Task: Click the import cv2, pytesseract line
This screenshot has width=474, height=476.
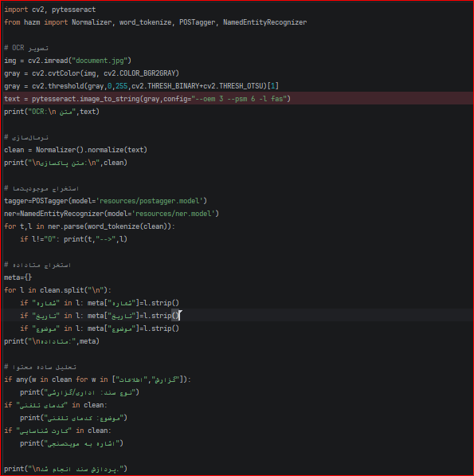Action: coord(50,10)
